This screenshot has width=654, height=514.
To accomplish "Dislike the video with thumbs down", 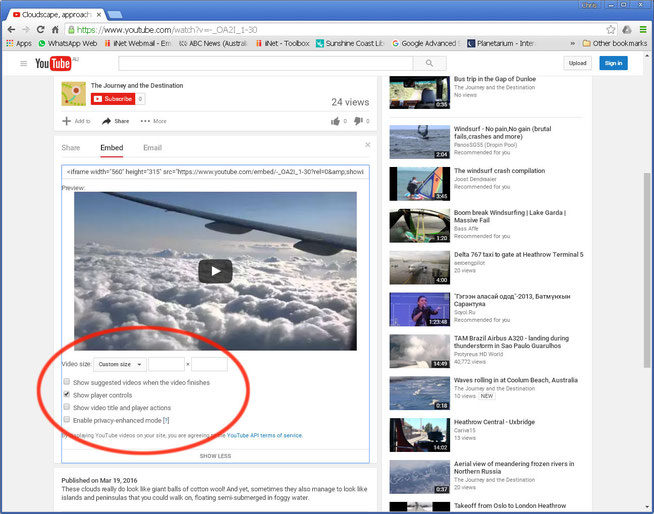I will (358, 121).
